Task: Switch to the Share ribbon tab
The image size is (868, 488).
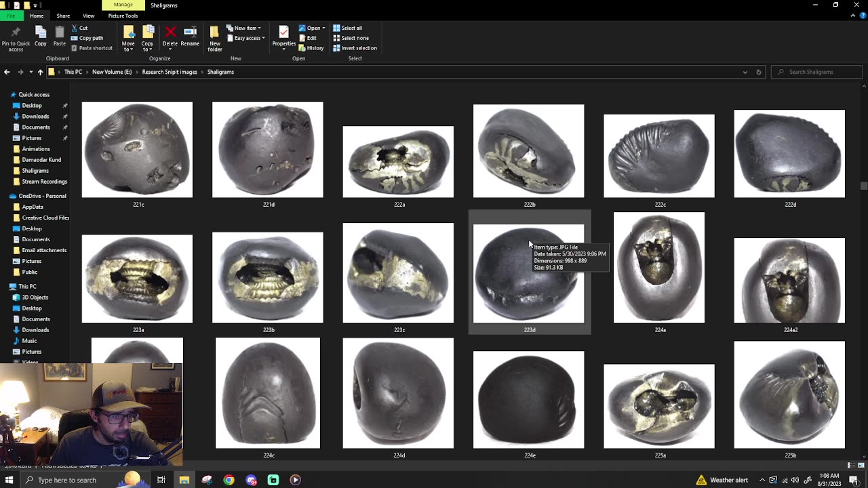Action: tap(63, 16)
